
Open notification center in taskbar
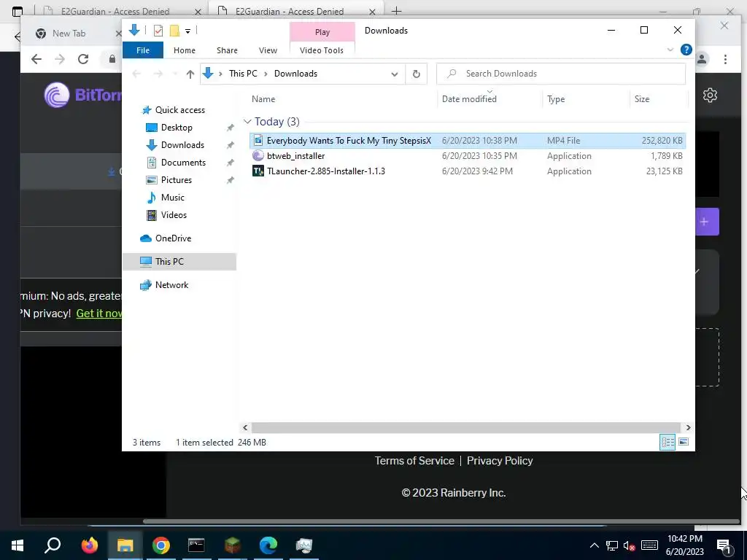pyautogui.click(x=724, y=546)
